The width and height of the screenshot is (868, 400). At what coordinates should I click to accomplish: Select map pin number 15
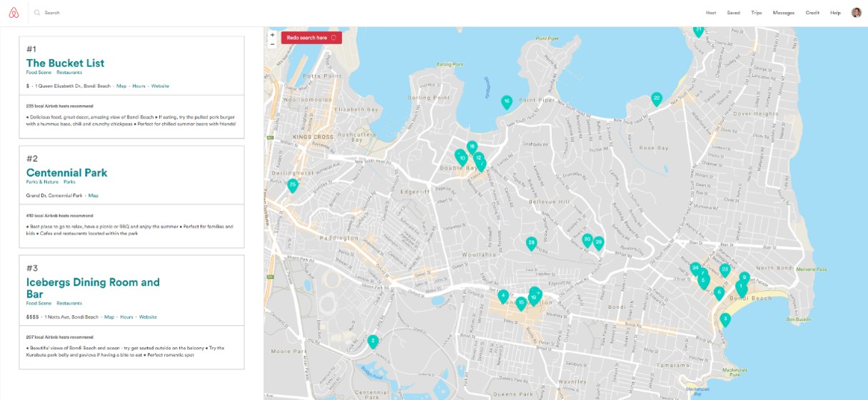pyautogui.click(x=521, y=303)
